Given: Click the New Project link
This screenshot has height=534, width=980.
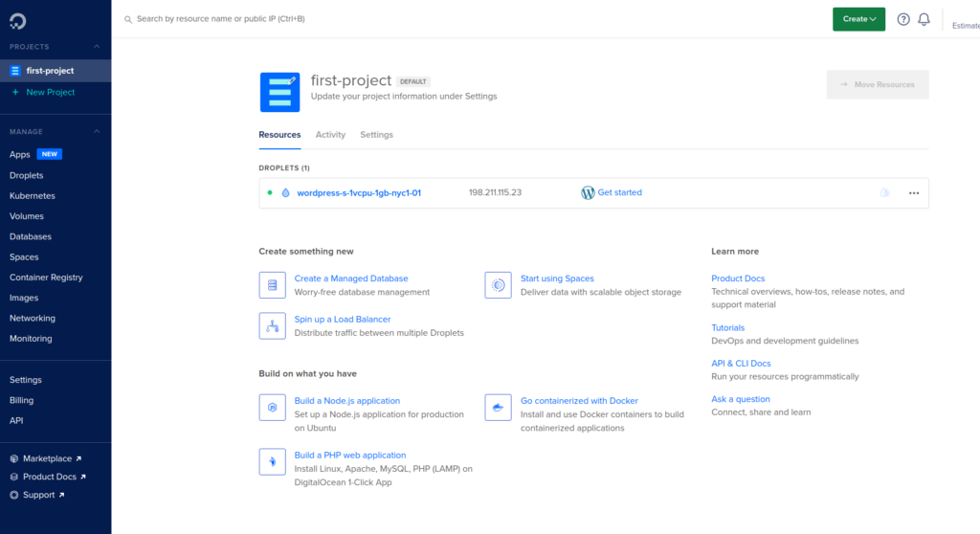Looking at the screenshot, I should [50, 92].
